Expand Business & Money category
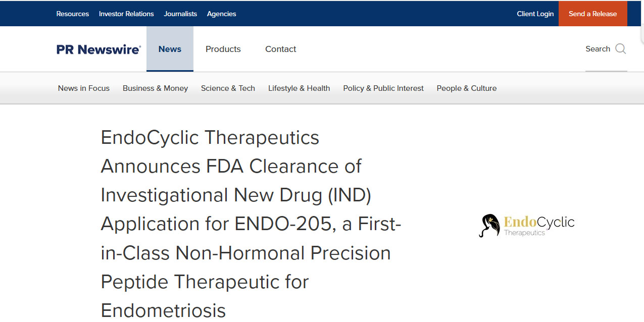Screen dimensions: 644x322 155,88
